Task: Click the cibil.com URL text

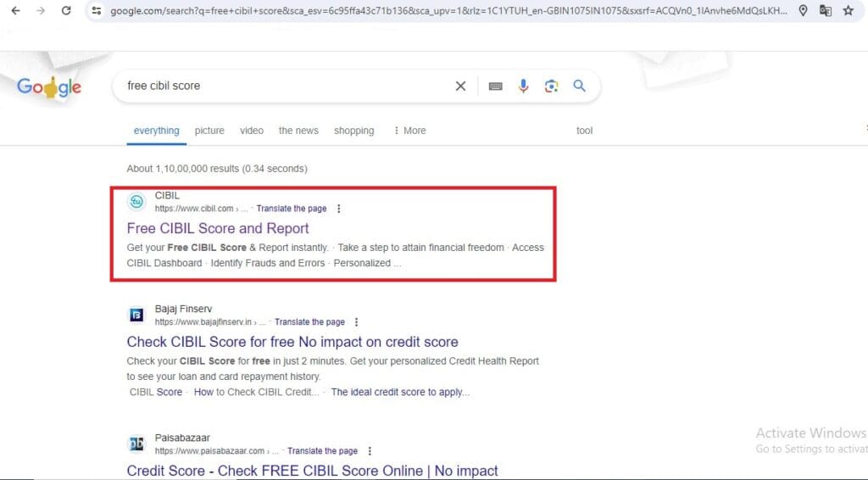Action: click(x=194, y=209)
